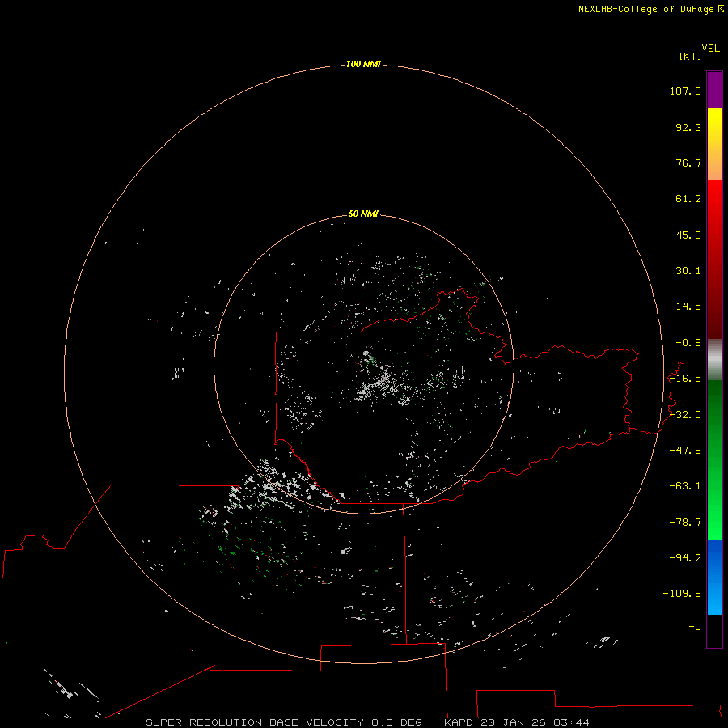Pick the yellow-to-orange segment of the color bar

[x=714, y=144]
